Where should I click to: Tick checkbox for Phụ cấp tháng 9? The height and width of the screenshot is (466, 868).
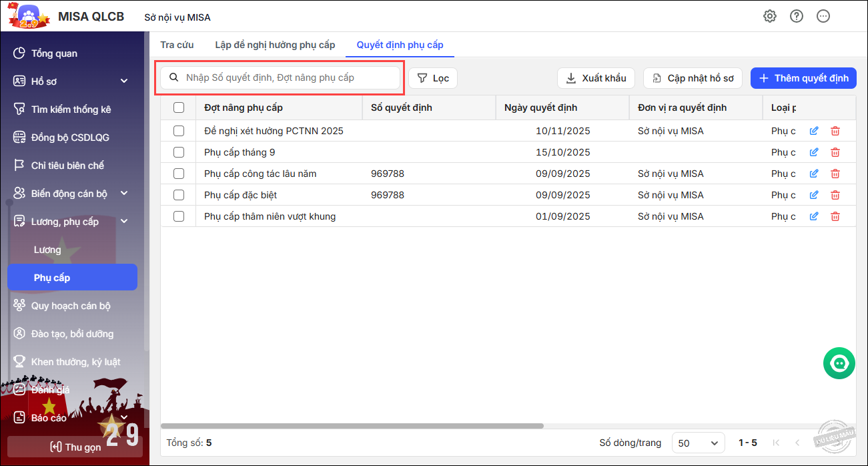179,152
